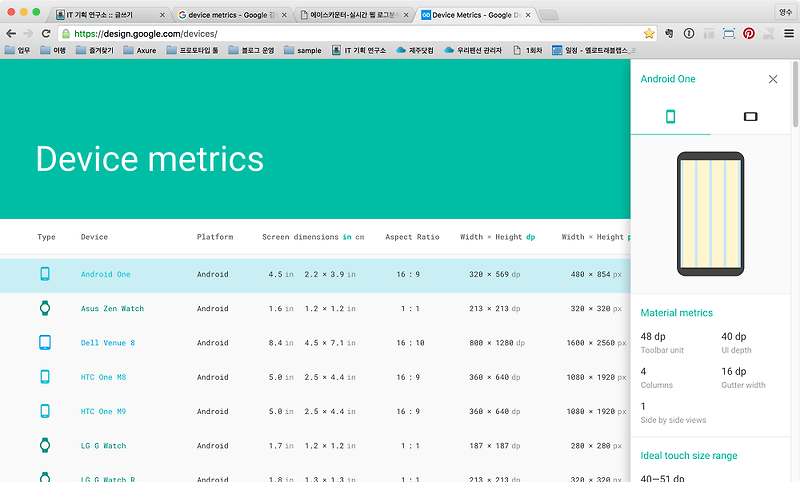Switch to IT 기획 연구소 글쓰기 tab
Image resolution: width=800 pixels, height=482 pixels.
(110, 15)
